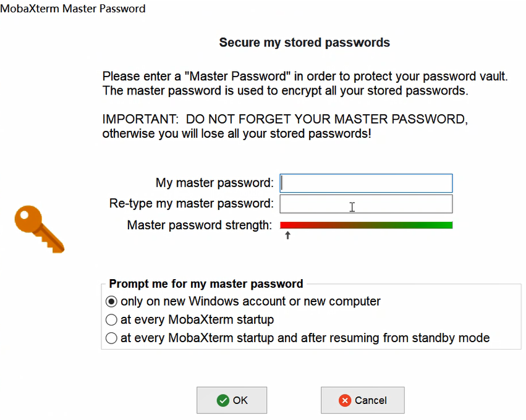Click the orange key icon

click(39, 229)
